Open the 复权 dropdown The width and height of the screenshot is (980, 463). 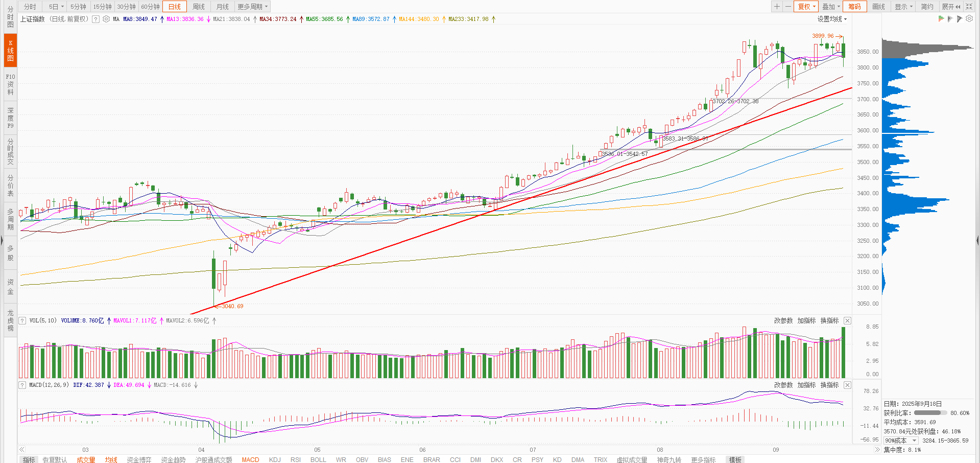(807, 7)
